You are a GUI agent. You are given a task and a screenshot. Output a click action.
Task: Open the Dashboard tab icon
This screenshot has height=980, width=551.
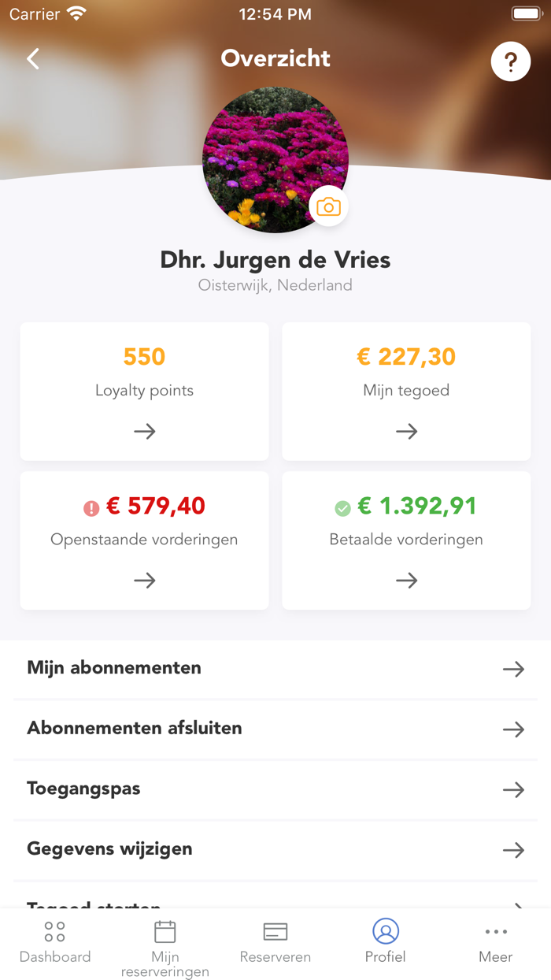55,930
